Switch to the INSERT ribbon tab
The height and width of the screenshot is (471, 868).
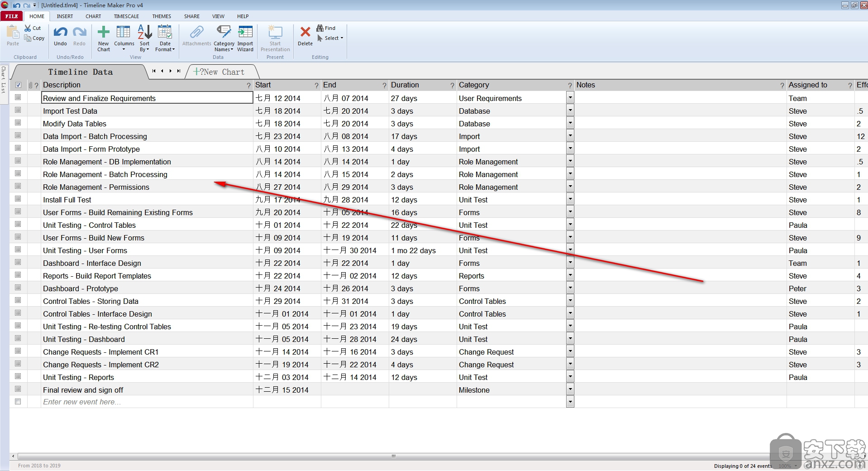[x=65, y=16]
